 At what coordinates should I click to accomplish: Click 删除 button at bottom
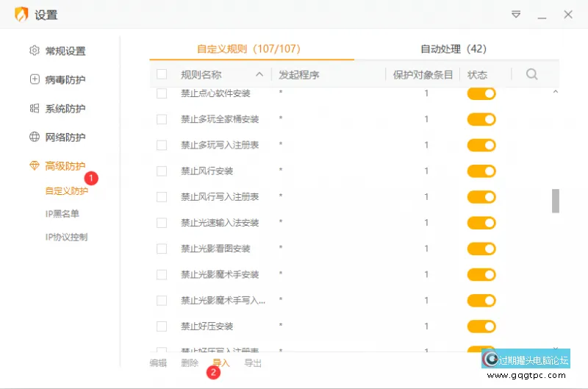(x=190, y=363)
